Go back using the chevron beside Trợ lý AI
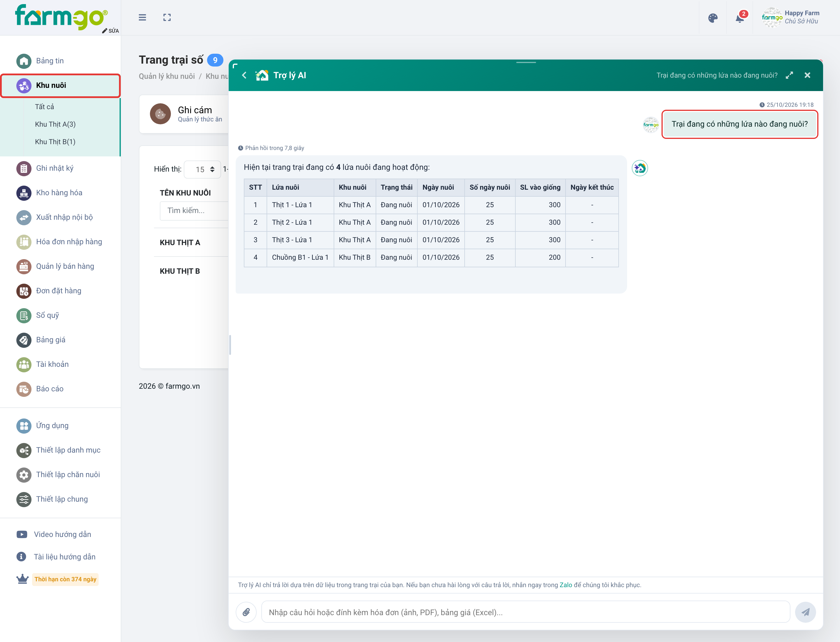The image size is (840, 642). pyautogui.click(x=244, y=75)
